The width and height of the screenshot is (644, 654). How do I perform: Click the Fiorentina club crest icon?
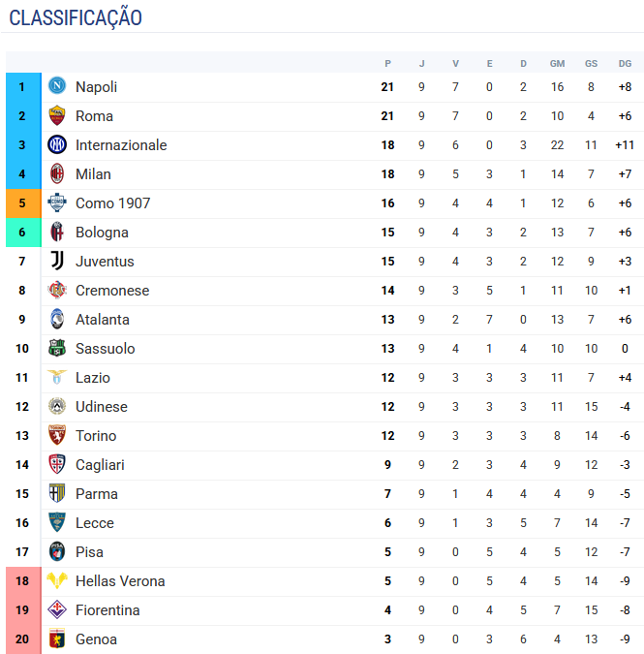click(57, 609)
